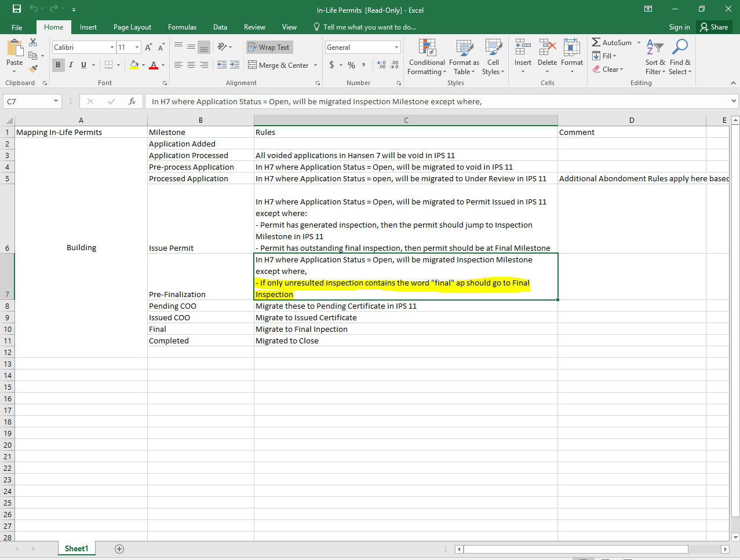Click the Percent Style icon

(352, 65)
